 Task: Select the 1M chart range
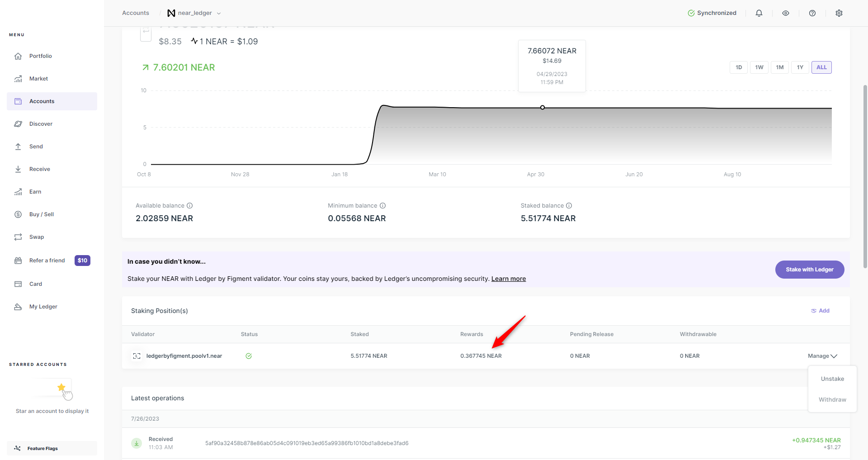780,67
